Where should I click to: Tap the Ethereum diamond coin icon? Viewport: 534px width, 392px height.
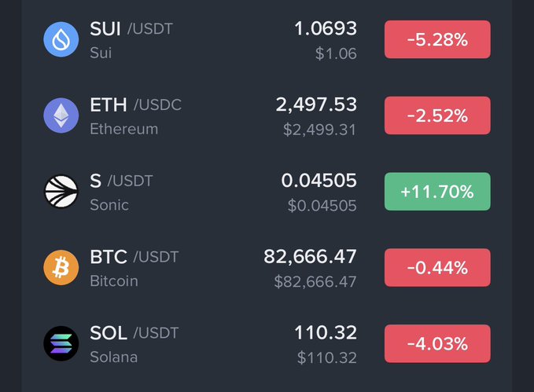(x=61, y=115)
